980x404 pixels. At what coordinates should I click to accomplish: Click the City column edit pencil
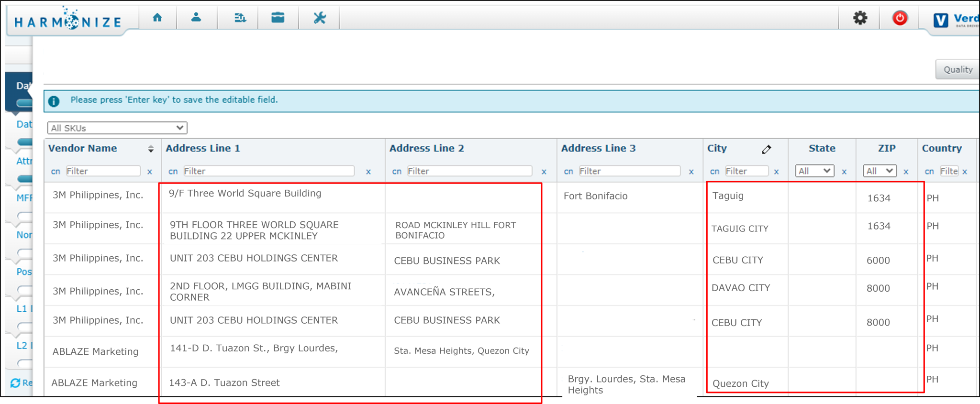coord(766,150)
